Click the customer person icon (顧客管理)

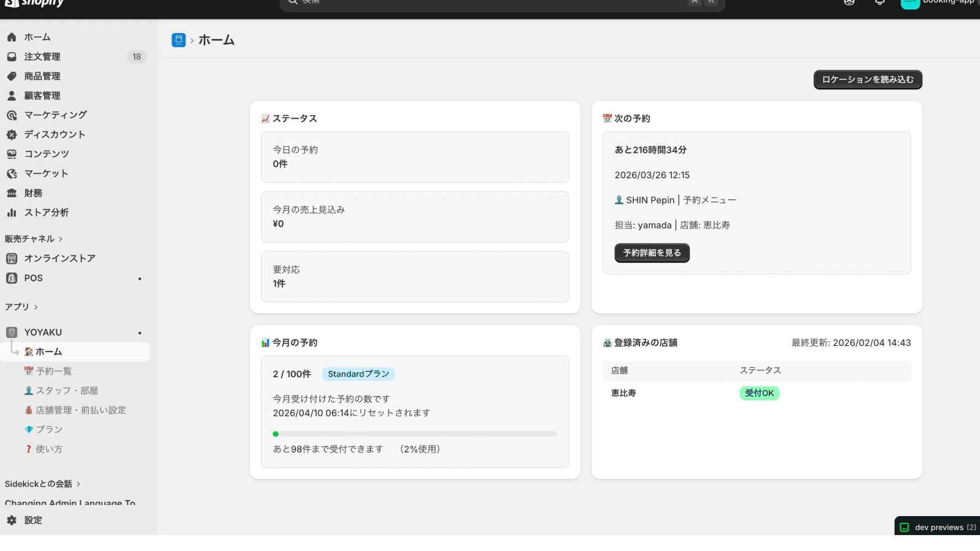(x=12, y=96)
